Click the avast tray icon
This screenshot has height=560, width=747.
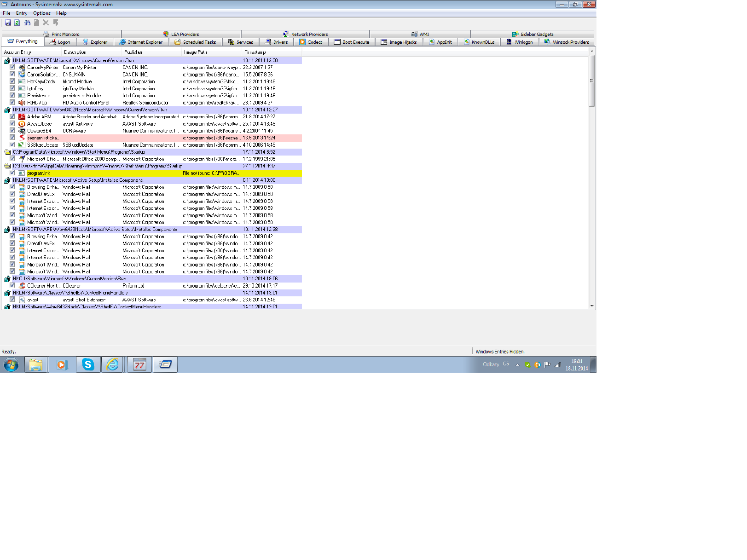(537, 365)
